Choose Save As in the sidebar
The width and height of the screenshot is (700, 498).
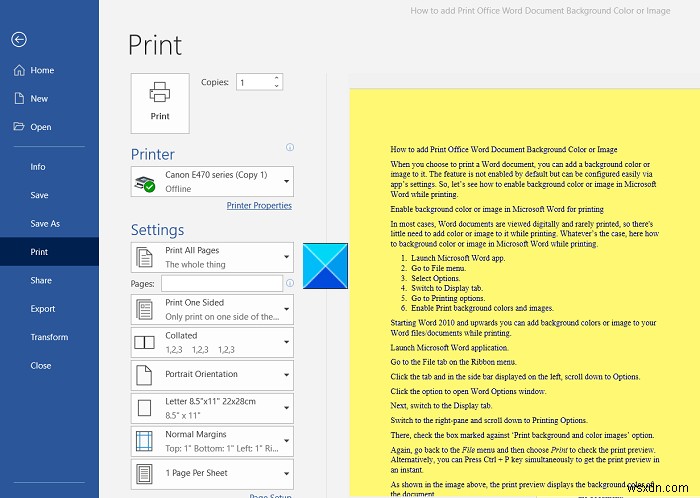(x=49, y=224)
